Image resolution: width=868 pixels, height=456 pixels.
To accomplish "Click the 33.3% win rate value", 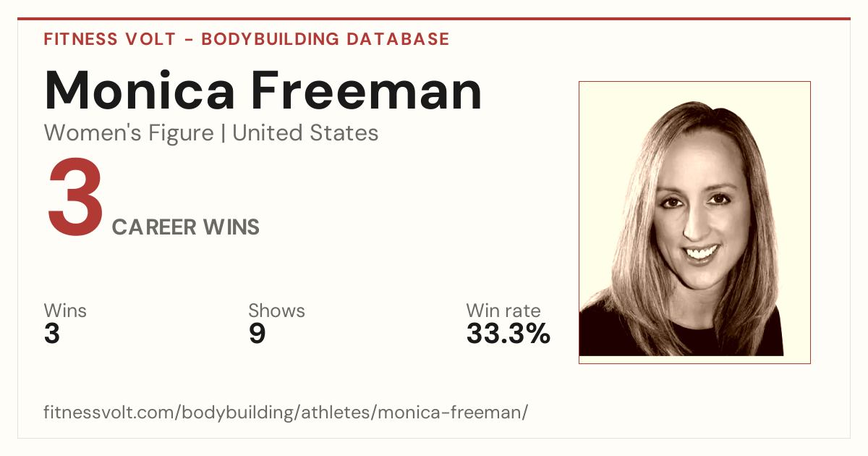I will tap(509, 334).
